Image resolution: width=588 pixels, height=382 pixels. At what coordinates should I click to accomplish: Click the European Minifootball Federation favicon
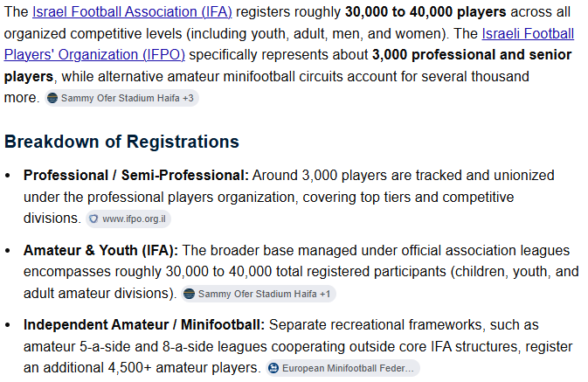point(273,368)
